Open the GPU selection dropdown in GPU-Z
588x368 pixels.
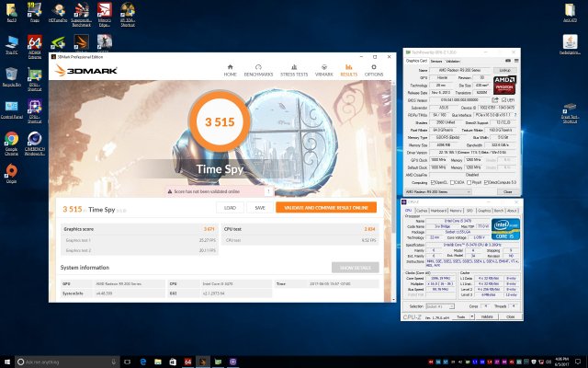(x=438, y=192)
